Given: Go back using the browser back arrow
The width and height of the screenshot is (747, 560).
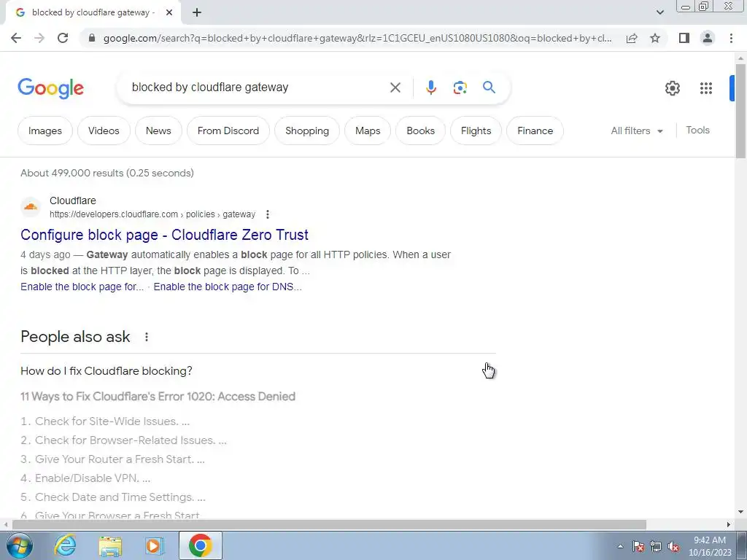Looking at the screenshot, I should 16,38.
